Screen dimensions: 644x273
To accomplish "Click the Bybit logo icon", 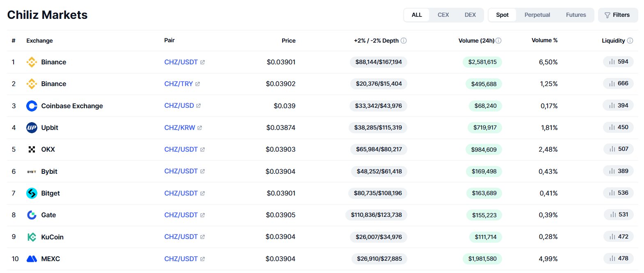I will pyautogui.click(x=32, y=171).
